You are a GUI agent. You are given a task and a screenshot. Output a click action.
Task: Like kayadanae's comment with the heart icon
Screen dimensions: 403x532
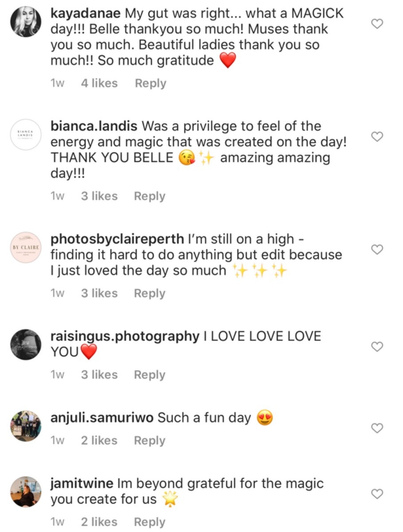tap(376, 24)
